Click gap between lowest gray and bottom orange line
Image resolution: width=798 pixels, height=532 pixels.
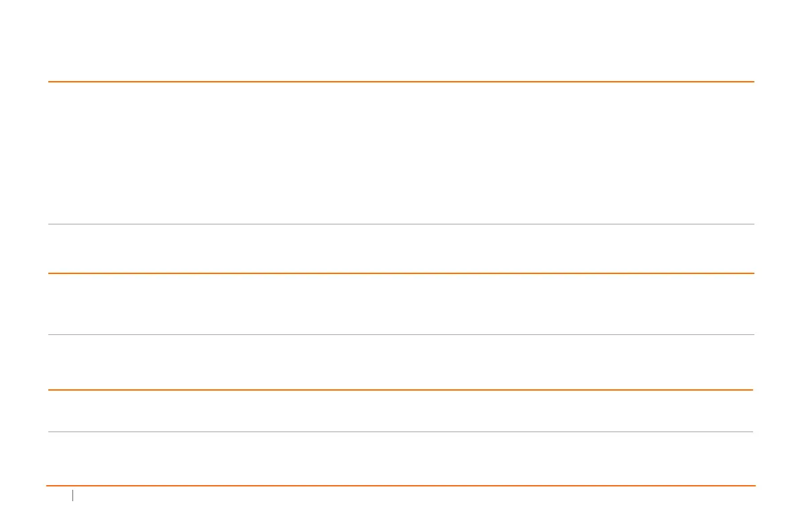pyautogui.click(x=401, y=458)
